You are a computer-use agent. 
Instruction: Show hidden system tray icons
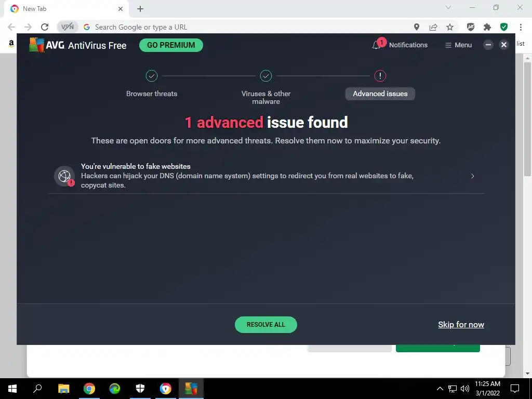440,389
